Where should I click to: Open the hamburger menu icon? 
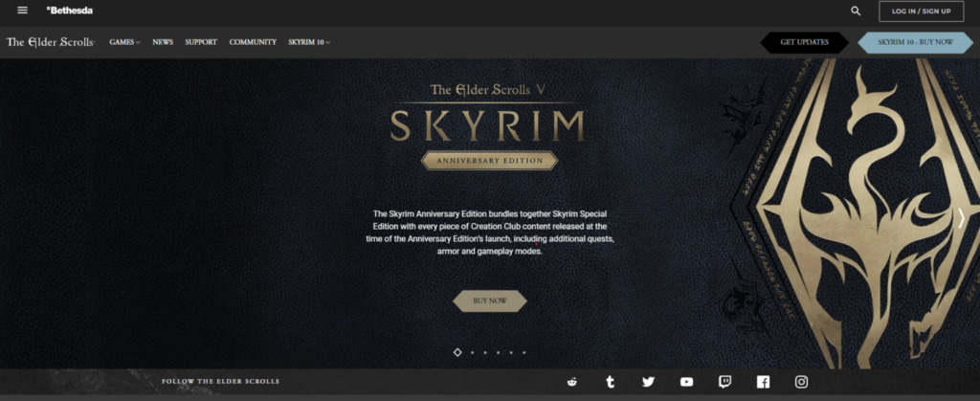pyautogui.click(x=23, y=11)
